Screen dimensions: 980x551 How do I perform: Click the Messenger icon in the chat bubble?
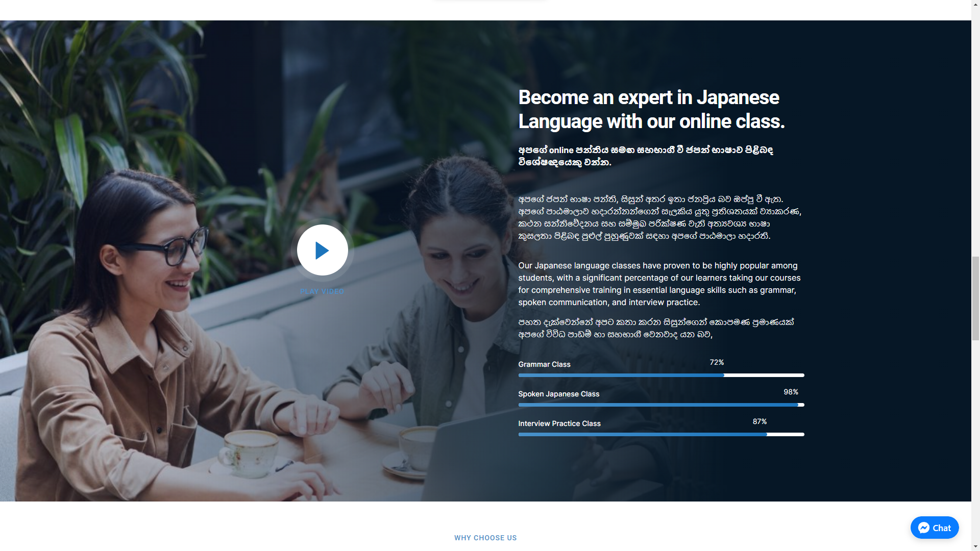pyautogui.click(x=923, y=528)
